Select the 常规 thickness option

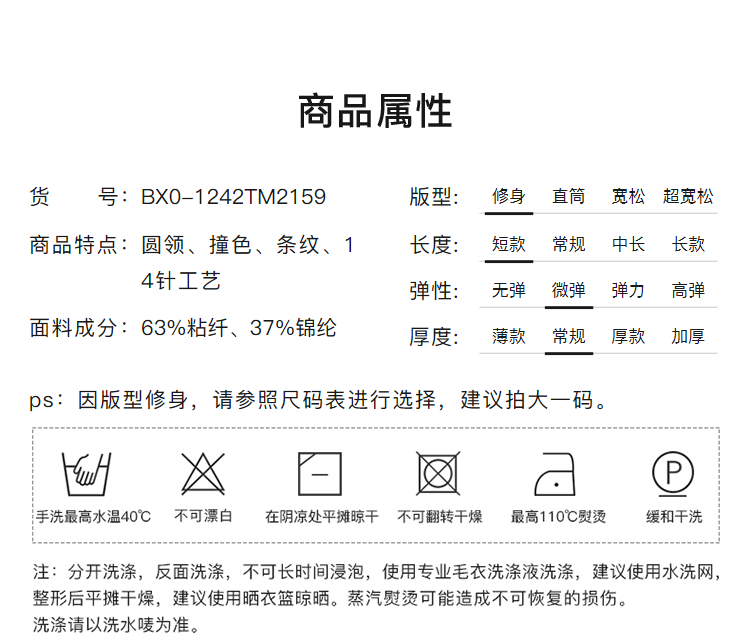tap(568, 337)
